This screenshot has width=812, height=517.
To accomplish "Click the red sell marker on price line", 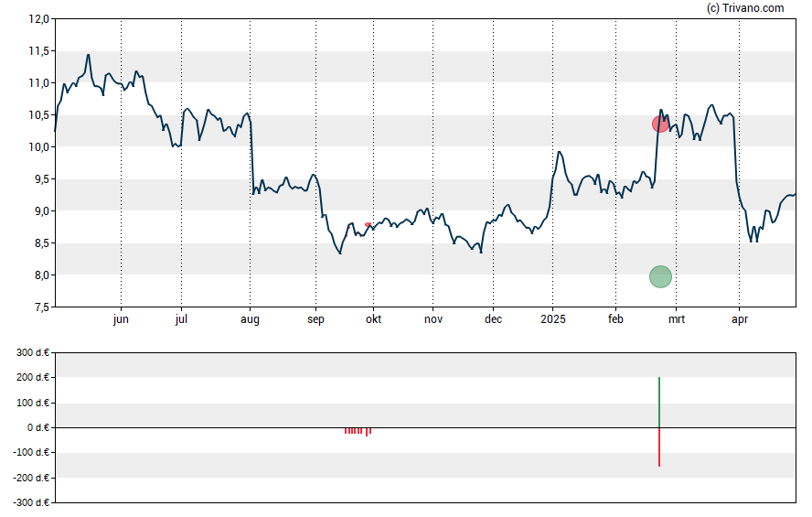I will [660, 124].
